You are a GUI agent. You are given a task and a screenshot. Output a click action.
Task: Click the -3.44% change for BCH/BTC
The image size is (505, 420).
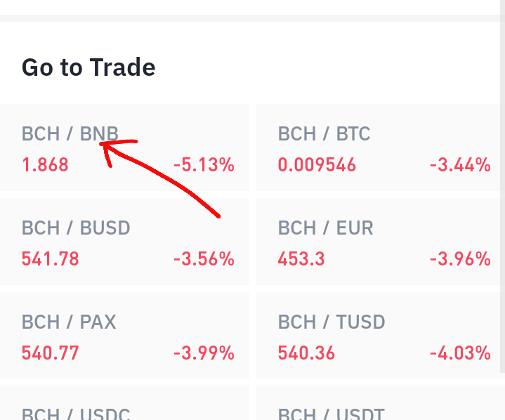[460, 165]
